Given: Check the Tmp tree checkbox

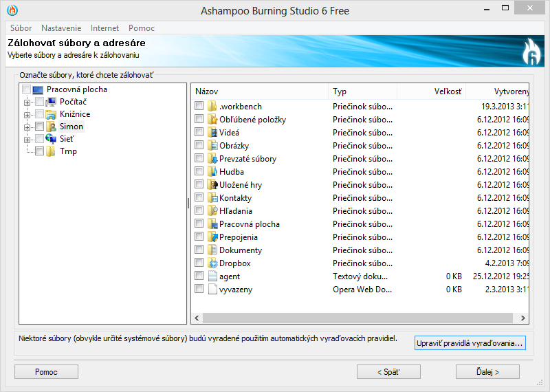Looking at the screenshot, I should (40, 151).
